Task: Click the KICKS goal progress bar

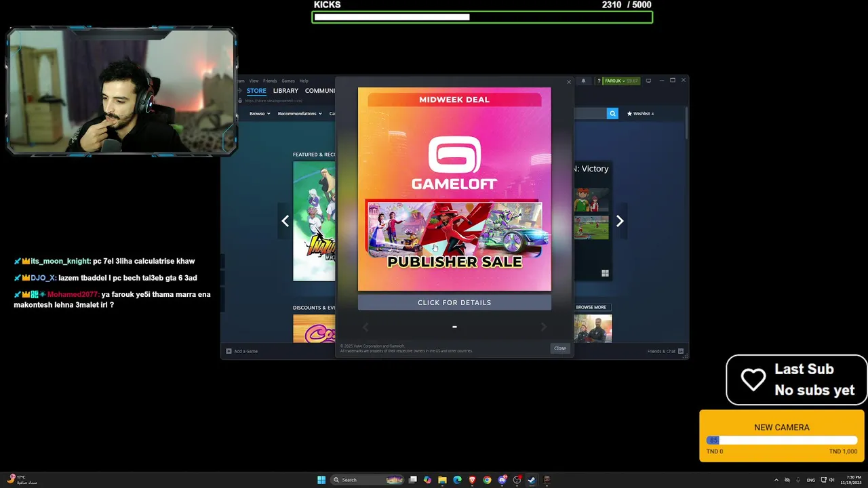Action: pyautogui.click(x=482, y=17)
